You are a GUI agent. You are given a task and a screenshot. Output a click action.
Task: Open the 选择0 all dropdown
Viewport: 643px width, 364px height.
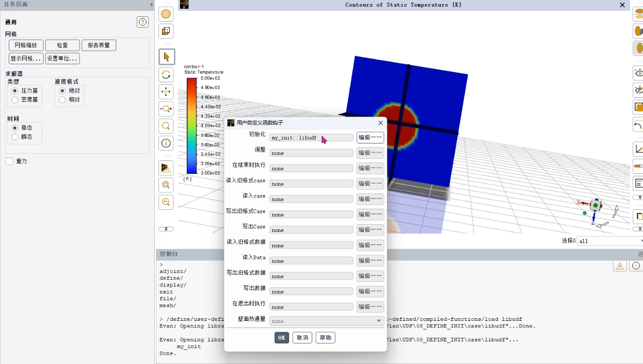(x=610, y=241)
